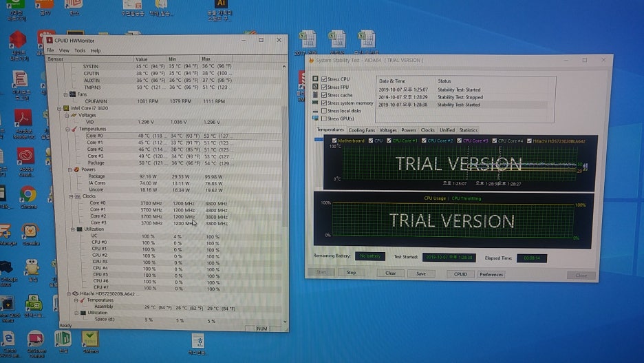Open the View menu in HWMonitor

(64, 50)
